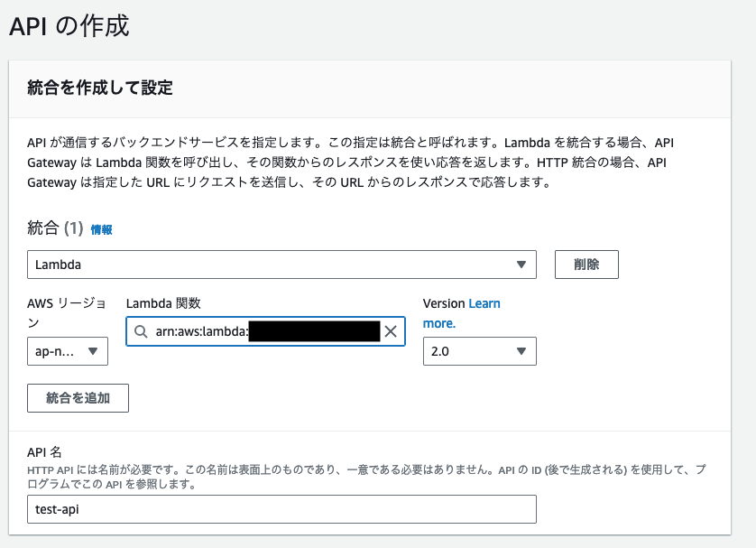Click the API 名 label

coord(44,452)
